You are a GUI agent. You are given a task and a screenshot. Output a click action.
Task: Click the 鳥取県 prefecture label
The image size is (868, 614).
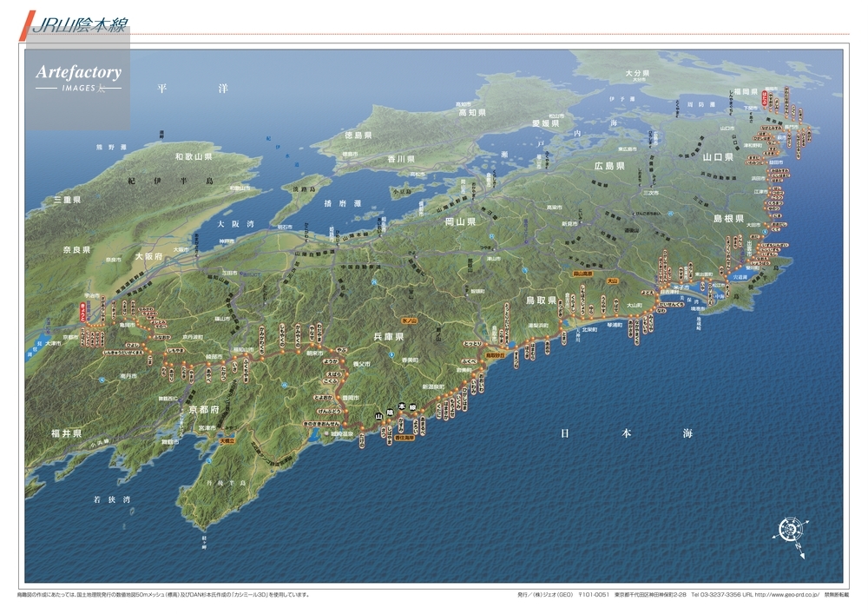(541, 300)
